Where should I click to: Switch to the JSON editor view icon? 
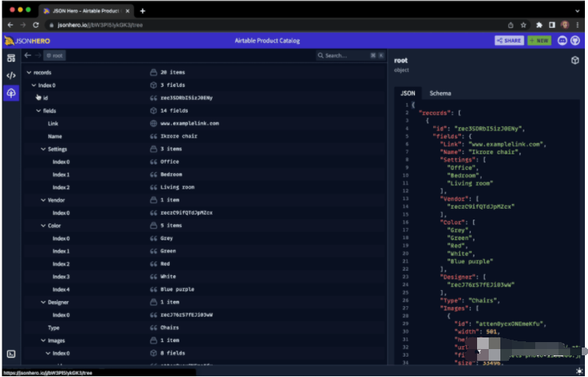(12, 75)
